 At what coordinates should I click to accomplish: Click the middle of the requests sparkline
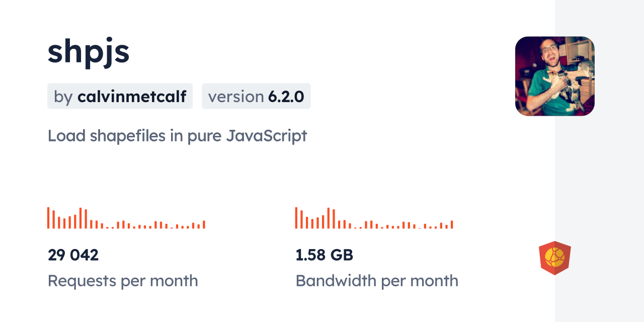[x=126, y=221]
